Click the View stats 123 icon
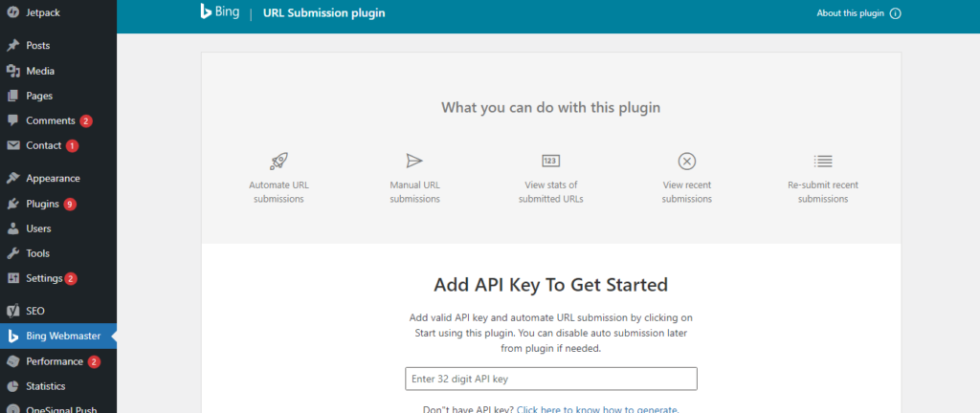 (x=550, y=161)
